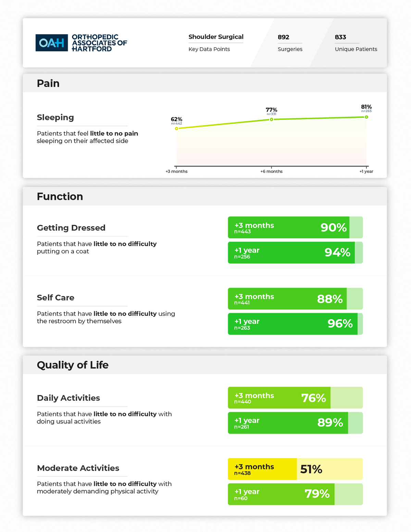Click the Self Care 96% +1 year bar
Image resolution: width=411 pixels, height=532 pixels.
pos(292,324)
